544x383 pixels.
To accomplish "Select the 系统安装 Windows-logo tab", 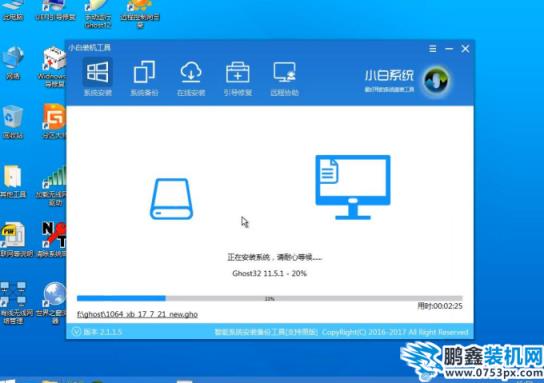I will pos(97,78).
